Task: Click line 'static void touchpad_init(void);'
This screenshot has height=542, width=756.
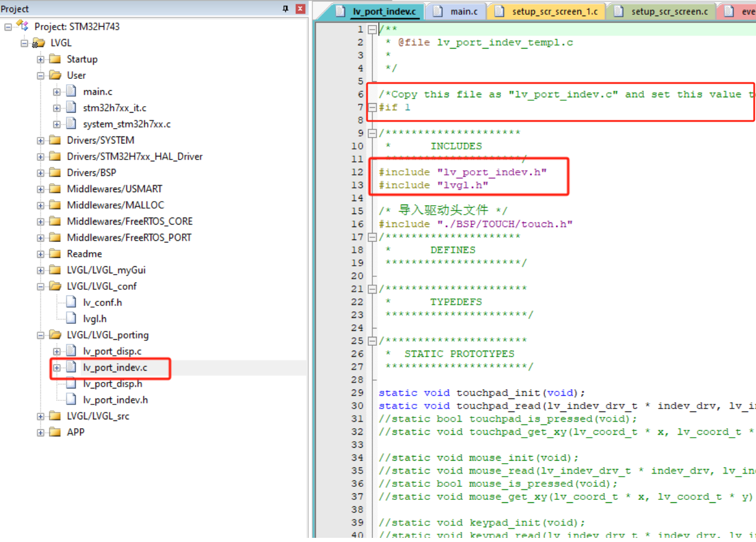Action: coord(482,393)
